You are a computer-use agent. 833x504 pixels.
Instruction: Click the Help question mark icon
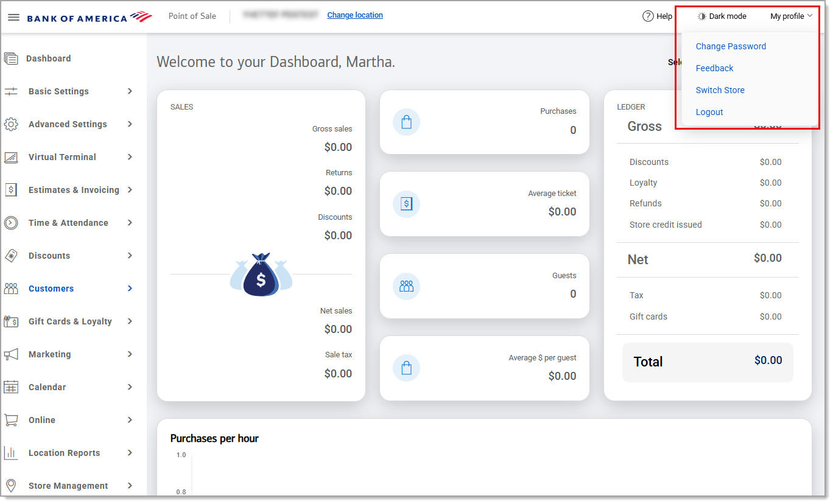tap(648, 16)
